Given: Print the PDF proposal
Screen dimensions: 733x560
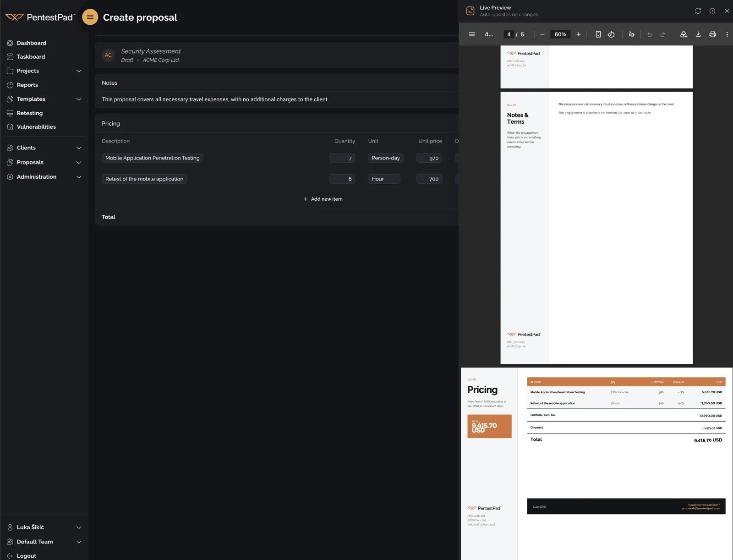Looking at the screenshot, I should (712, 34).
